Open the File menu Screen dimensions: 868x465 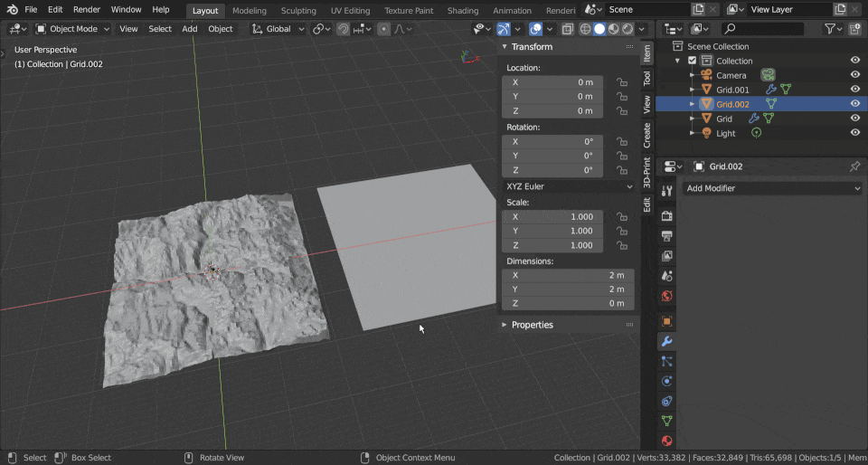(31, 10)
